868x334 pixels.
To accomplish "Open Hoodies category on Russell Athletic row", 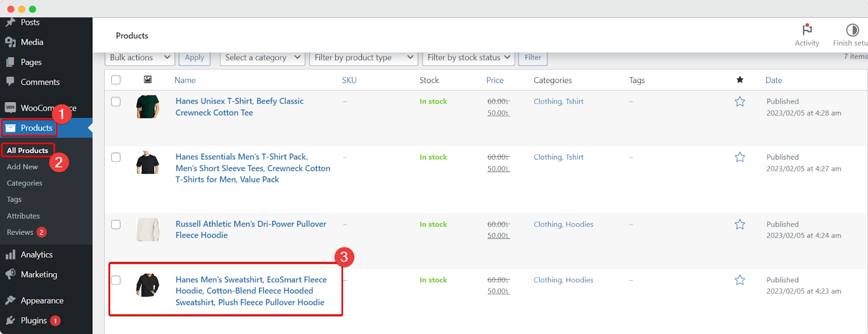I will [x=579, y=224].
